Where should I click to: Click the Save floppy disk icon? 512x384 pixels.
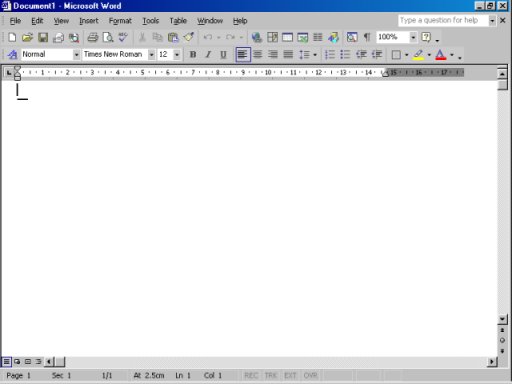(x=43, y=37)
